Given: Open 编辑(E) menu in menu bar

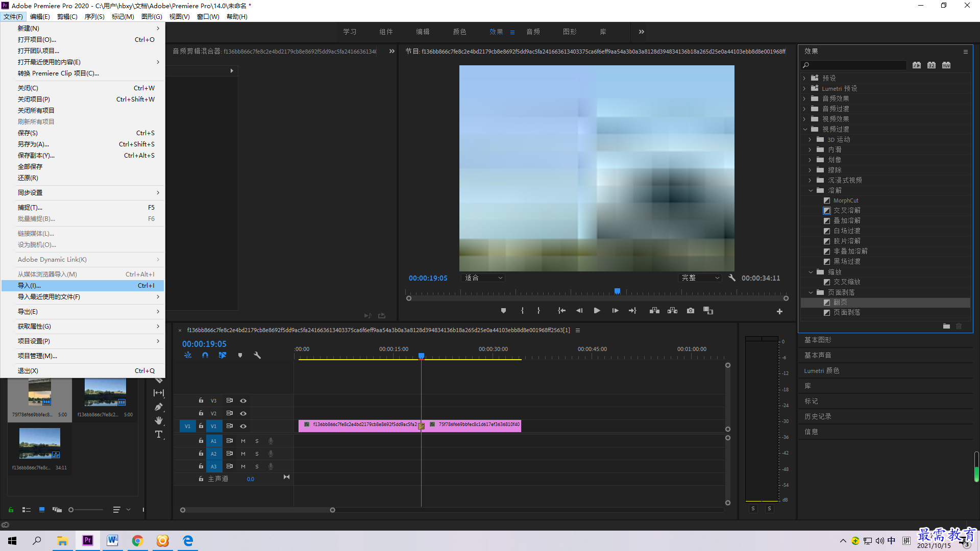Looking at the screenshot, I should click(40, 17).
